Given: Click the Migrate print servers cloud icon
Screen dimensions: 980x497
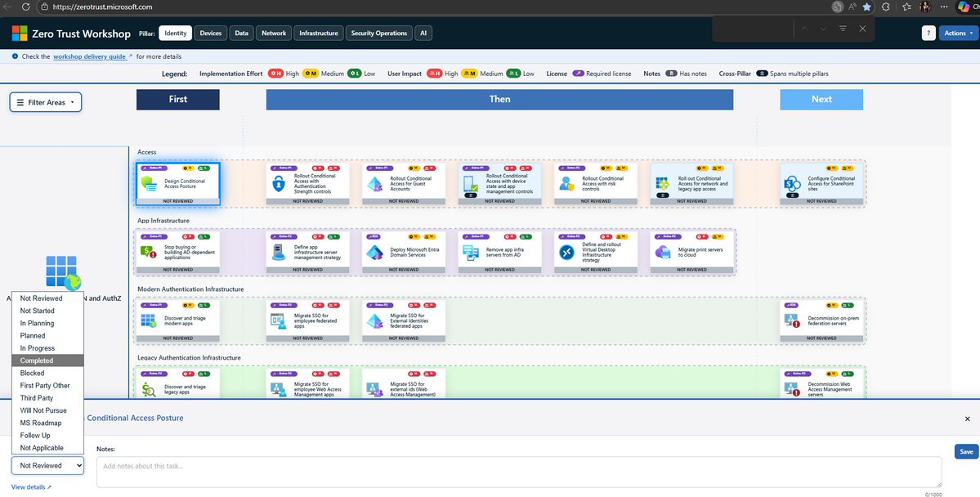Looking at the screenshot, I should pos(663,252).
